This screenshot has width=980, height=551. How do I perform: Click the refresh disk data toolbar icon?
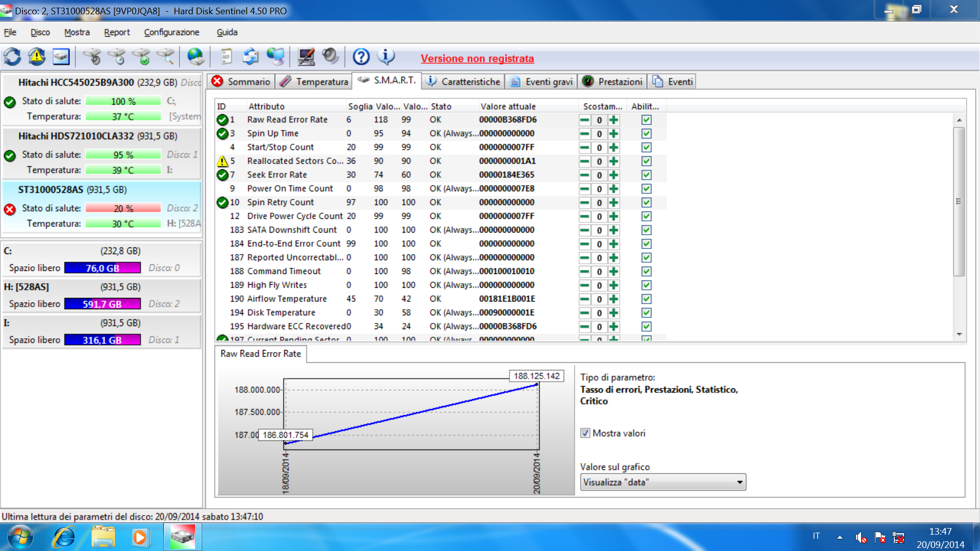click(x=13, y=57)
